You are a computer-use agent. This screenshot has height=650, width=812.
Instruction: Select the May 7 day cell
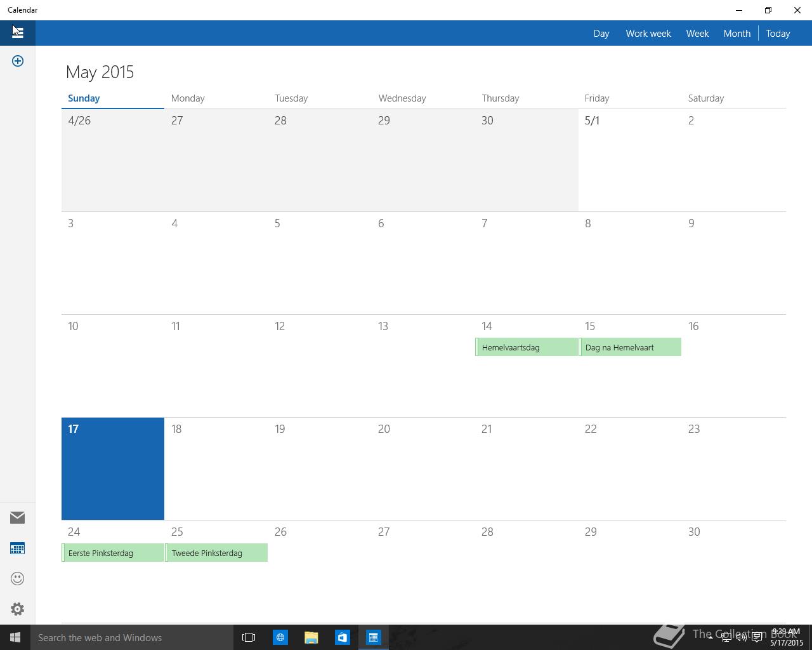(527, 263)
